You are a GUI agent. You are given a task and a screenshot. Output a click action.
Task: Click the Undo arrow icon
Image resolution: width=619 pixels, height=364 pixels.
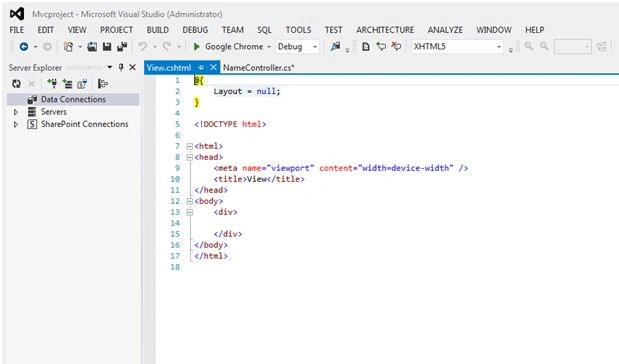(143, 47)
